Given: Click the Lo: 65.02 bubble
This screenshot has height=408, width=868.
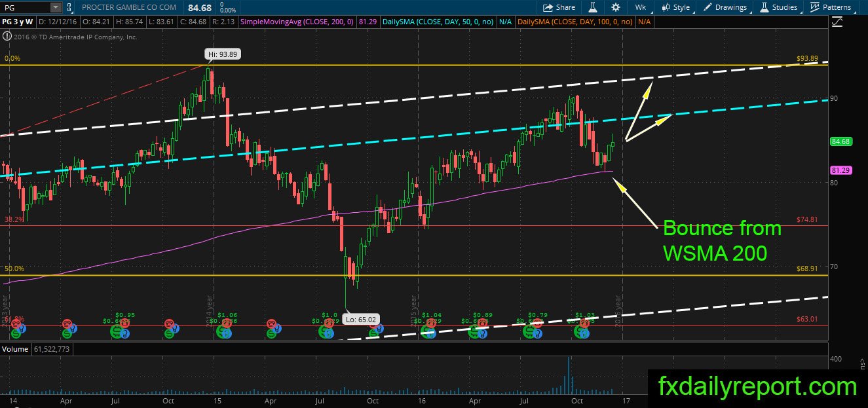Looking at the screenshot, I should 360,320.
